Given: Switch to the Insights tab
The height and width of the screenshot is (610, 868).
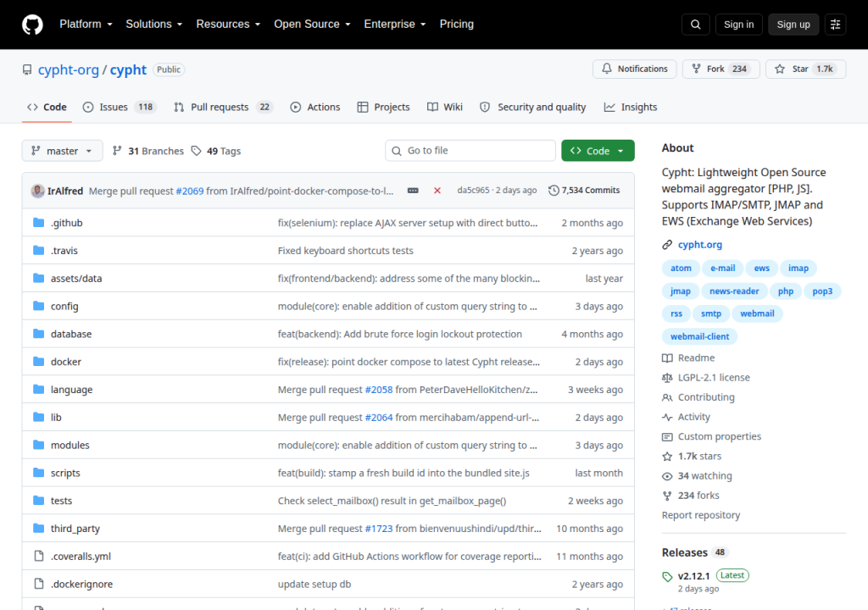Looking at the screenshot, I should [631, 107].
